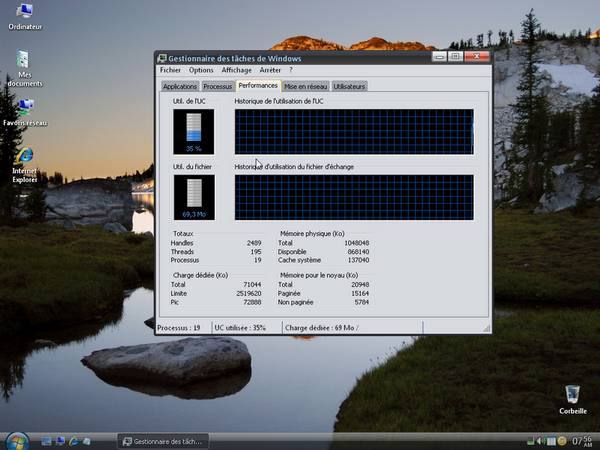Click the Mémoire physique (Ko) group label
This screenshot has width=600, height=450.
[312, 233]
